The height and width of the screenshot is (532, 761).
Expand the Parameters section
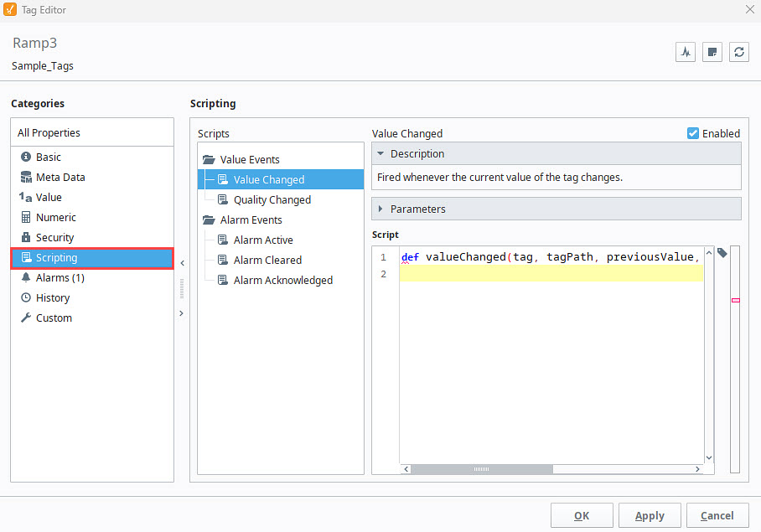tap(380, 209)
